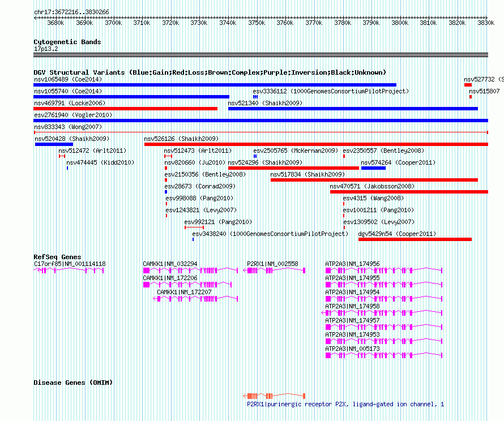Screen dimensions: 504x421
Task: Click the nsv469791 (Locke2006) red loss bar
Action: 125,109
